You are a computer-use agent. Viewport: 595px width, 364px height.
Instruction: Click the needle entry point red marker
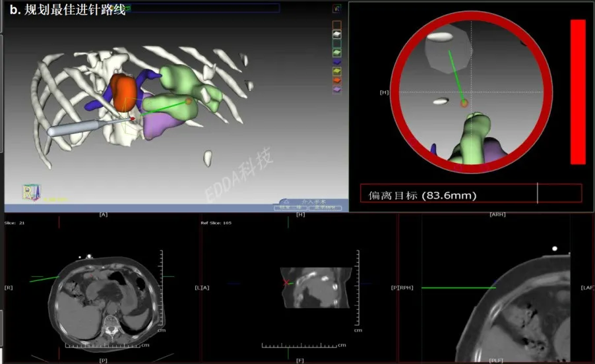pos(132,119)
